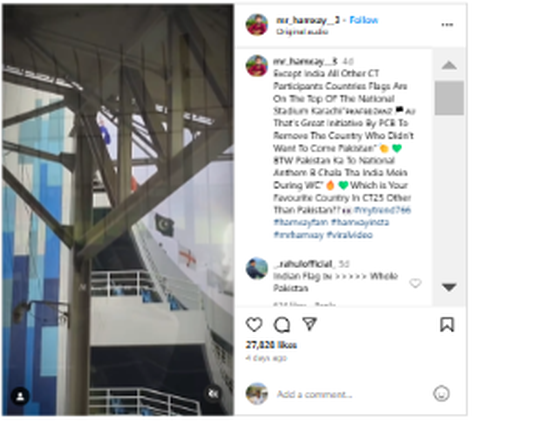Click the comments scrollbar thumb

tap(449, 98)
